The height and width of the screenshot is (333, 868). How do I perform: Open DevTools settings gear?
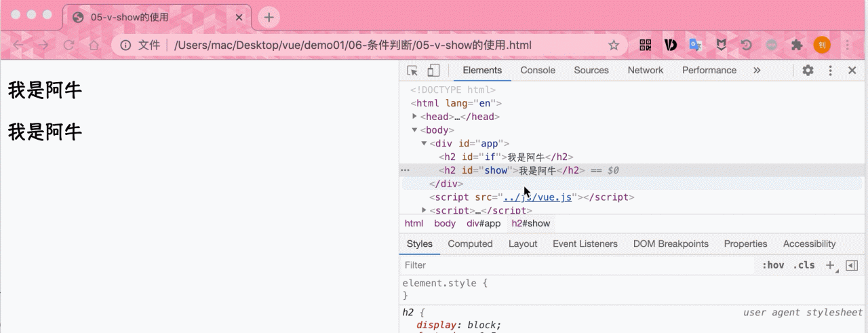[x=808, y=71]
